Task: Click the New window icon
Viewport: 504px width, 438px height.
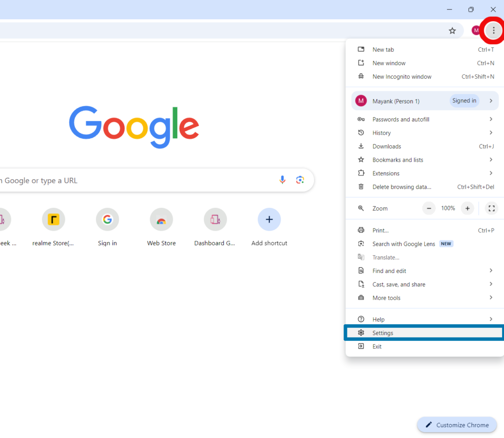Action: point(361,63)
